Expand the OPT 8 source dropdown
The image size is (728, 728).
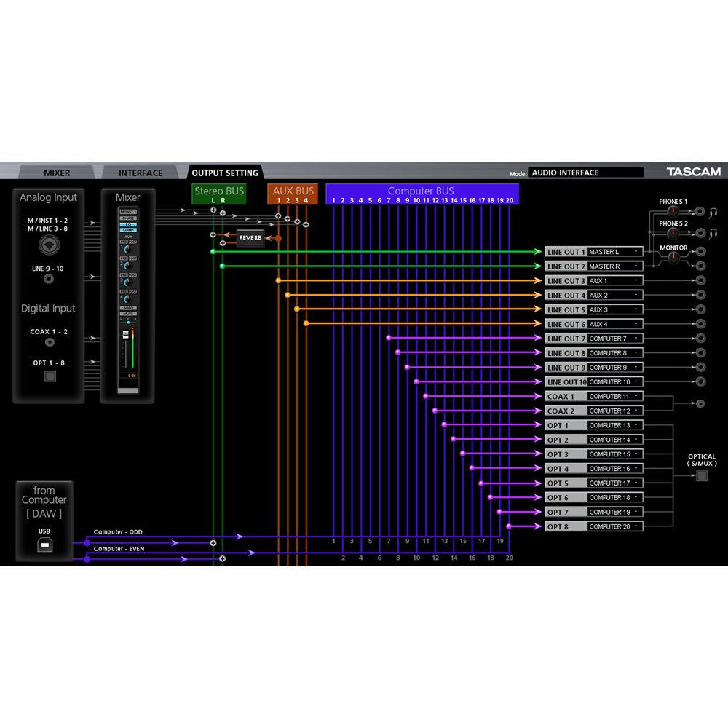(615, 526)
